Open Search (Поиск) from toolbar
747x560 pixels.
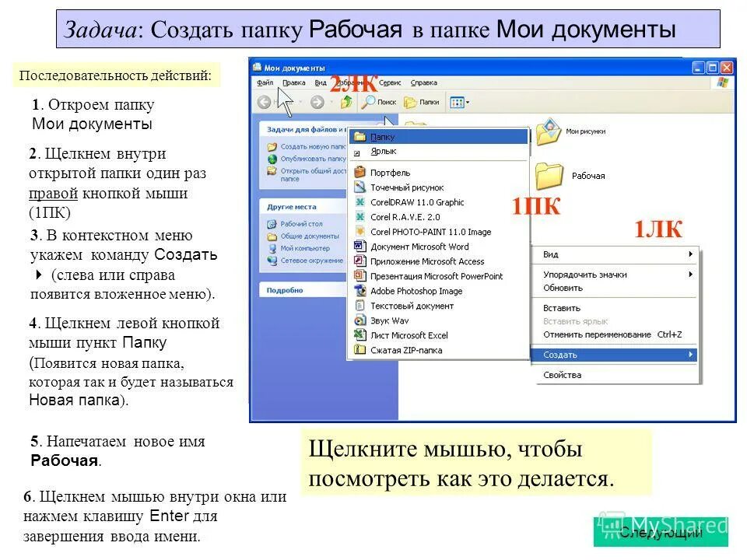[379, 102]
